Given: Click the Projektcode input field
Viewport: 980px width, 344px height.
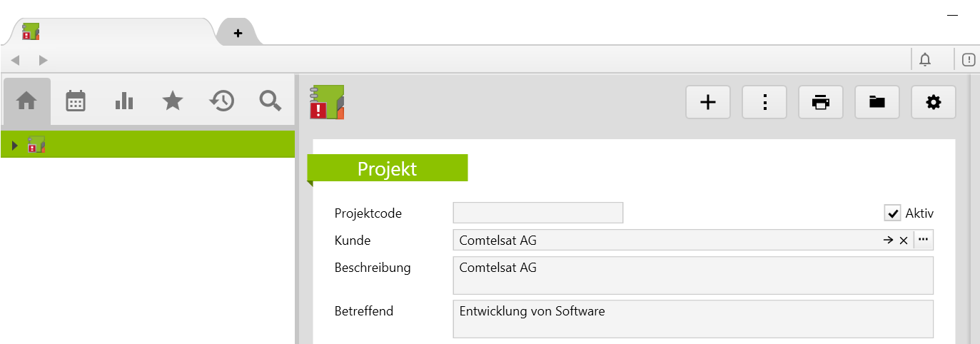Looking at the screenshot, I should pos(538,213).
